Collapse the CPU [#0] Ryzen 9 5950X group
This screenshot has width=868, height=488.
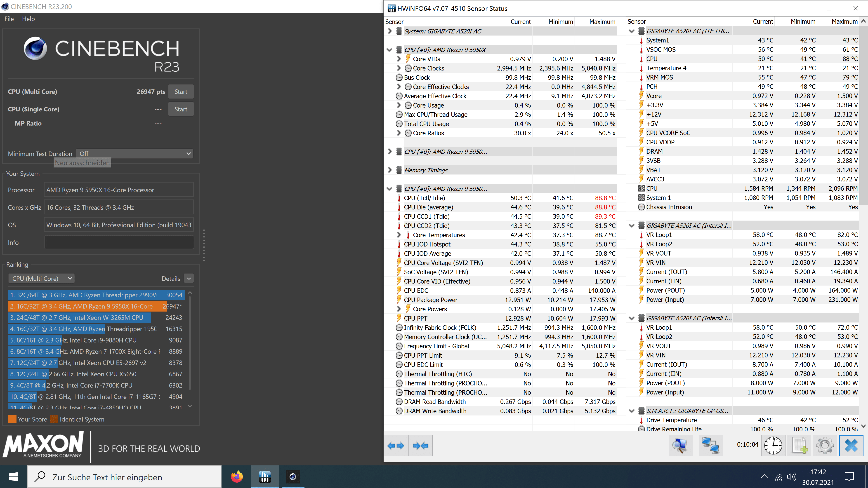click(389, 50)
